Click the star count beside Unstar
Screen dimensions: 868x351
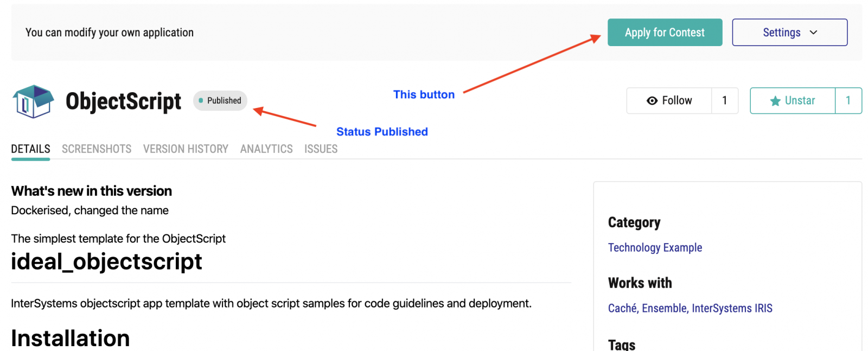click(848, 101)
